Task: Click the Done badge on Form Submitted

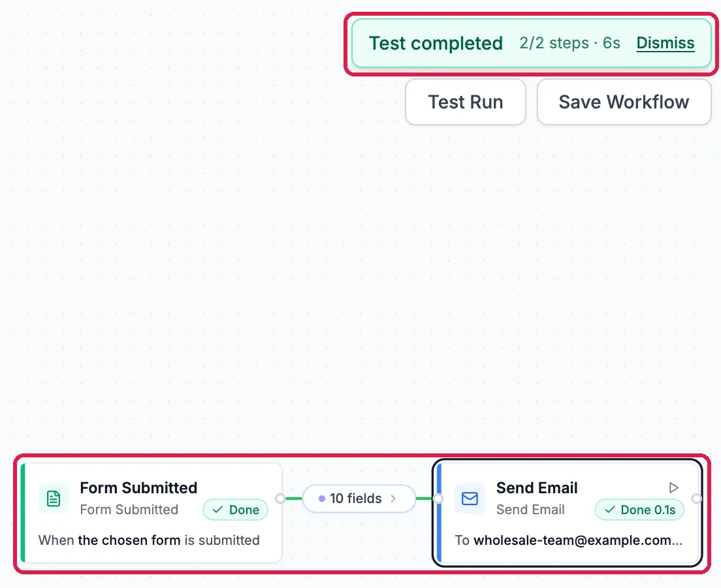Action: pos(235,510)
